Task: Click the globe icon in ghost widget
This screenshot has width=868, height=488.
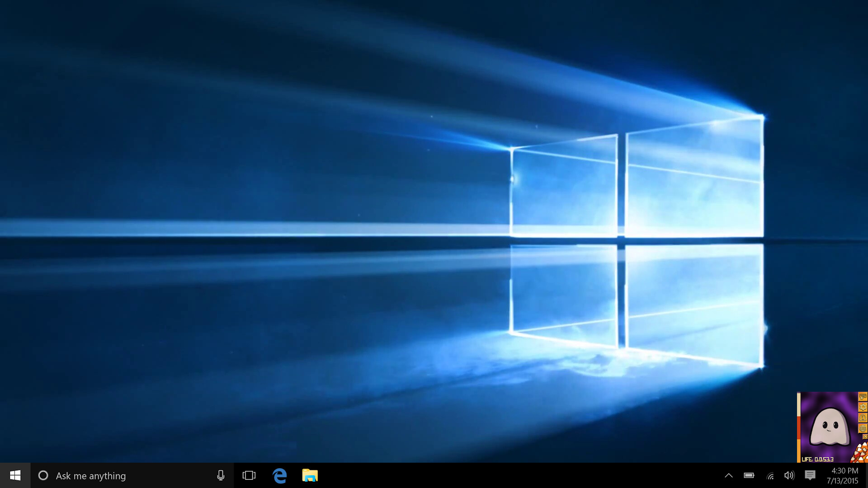Action: [x=863, y=428]
